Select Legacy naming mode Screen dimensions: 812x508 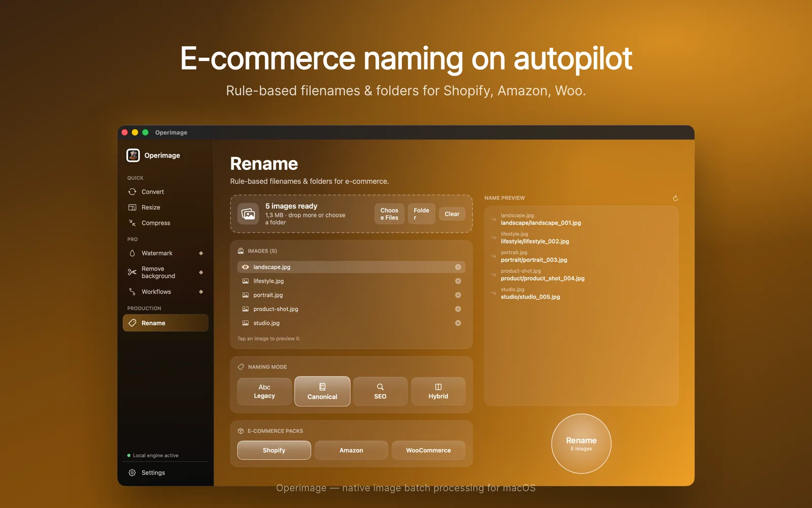pyautogui.click(x=264, y=391)
